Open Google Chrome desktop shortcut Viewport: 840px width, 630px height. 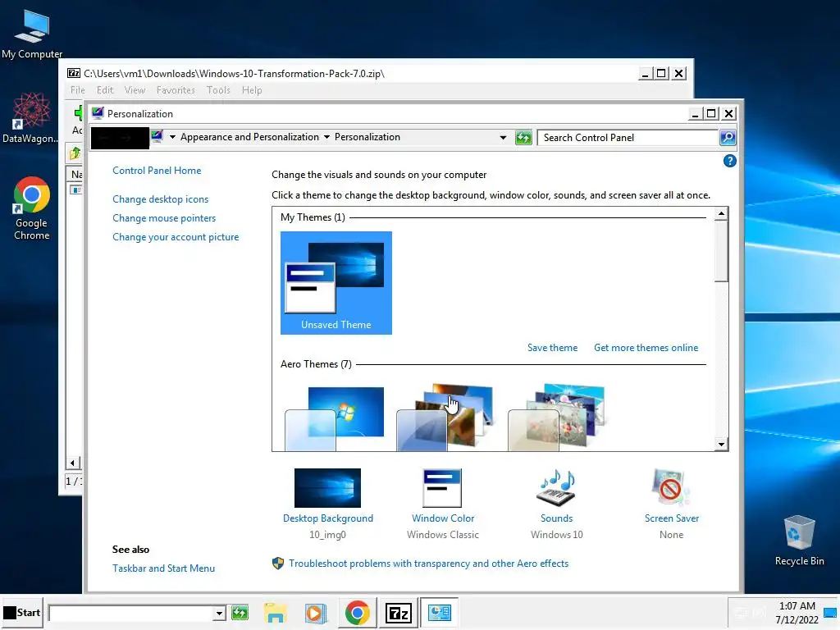coord(32,209)
